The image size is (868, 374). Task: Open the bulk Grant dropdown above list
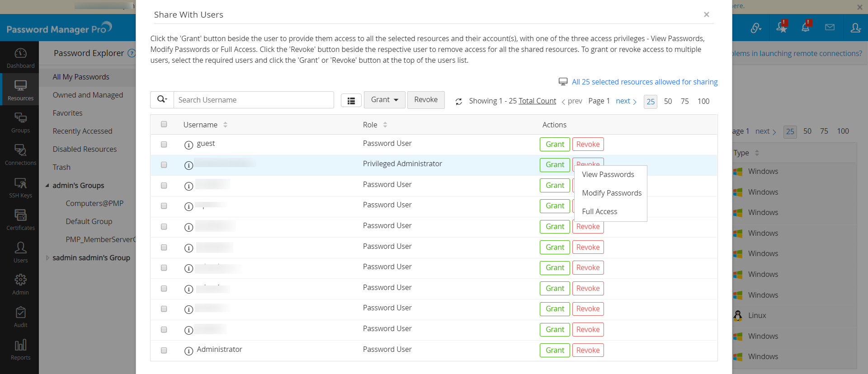tap(384, 100)
